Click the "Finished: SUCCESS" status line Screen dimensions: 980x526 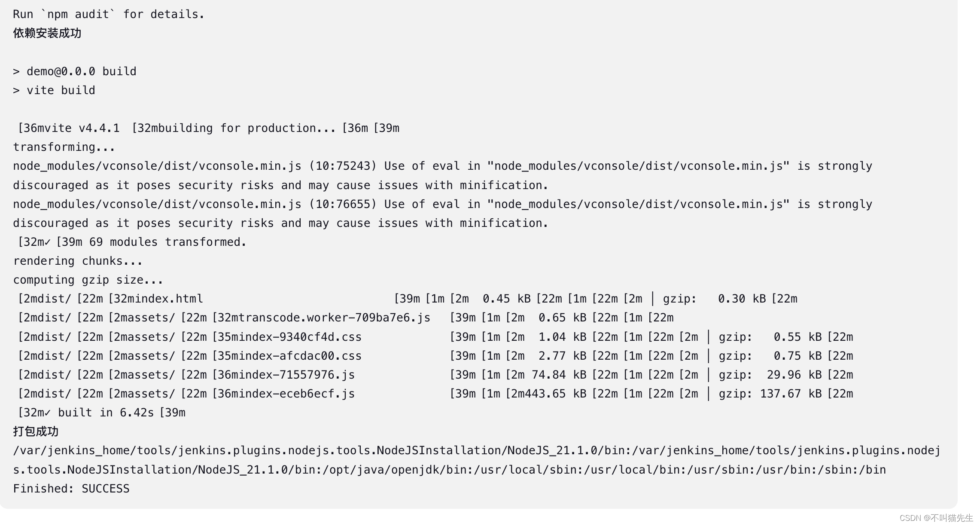pyautogui.click(x=71, y=489)
